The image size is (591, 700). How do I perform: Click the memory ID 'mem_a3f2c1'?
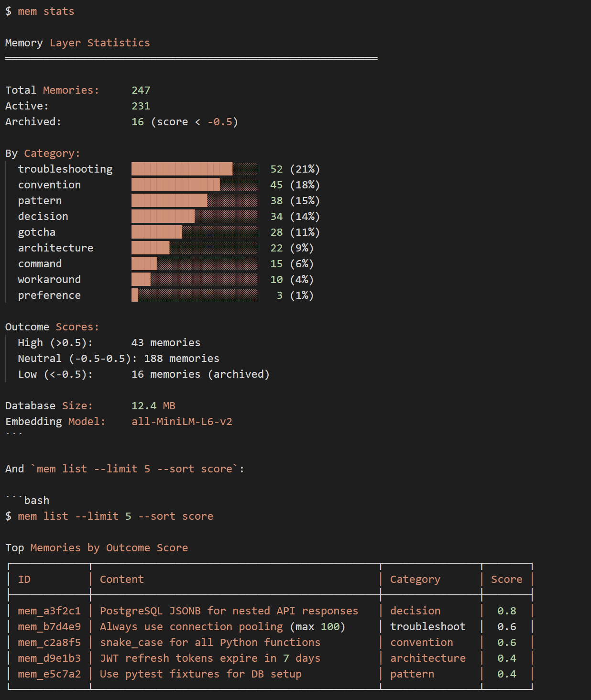click(x=49, y=611)
